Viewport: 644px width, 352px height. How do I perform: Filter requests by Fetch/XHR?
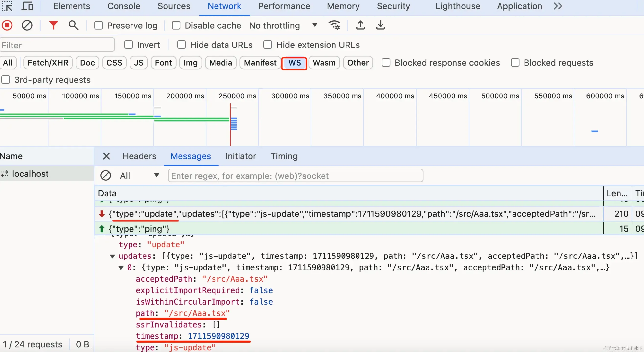point(48,62)
